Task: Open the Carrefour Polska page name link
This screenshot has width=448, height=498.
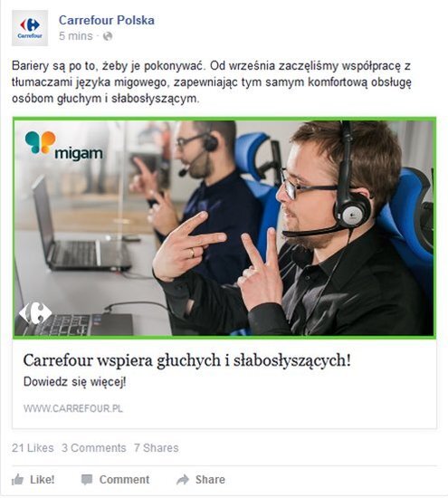Action: click(107, 20)
